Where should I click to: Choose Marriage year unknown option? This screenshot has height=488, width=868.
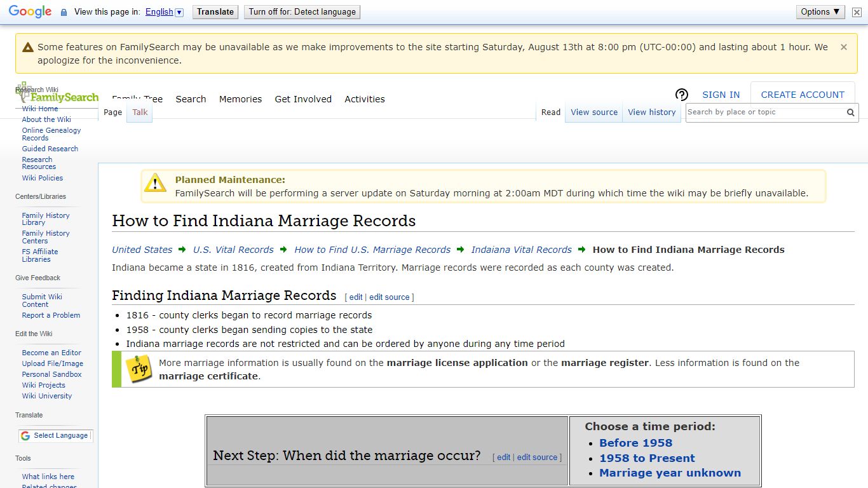point(670,473)
